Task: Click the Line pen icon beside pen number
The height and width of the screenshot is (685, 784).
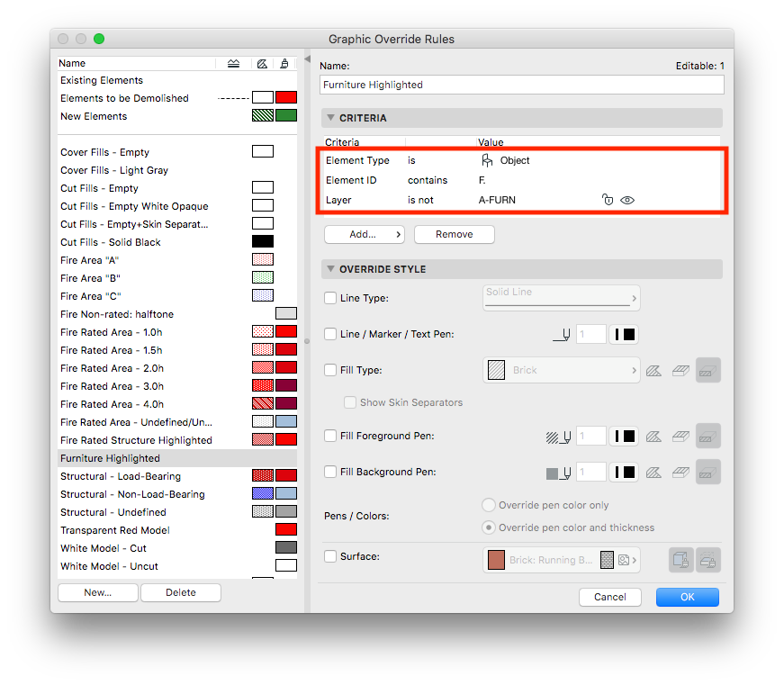Action: click(562, 335)
